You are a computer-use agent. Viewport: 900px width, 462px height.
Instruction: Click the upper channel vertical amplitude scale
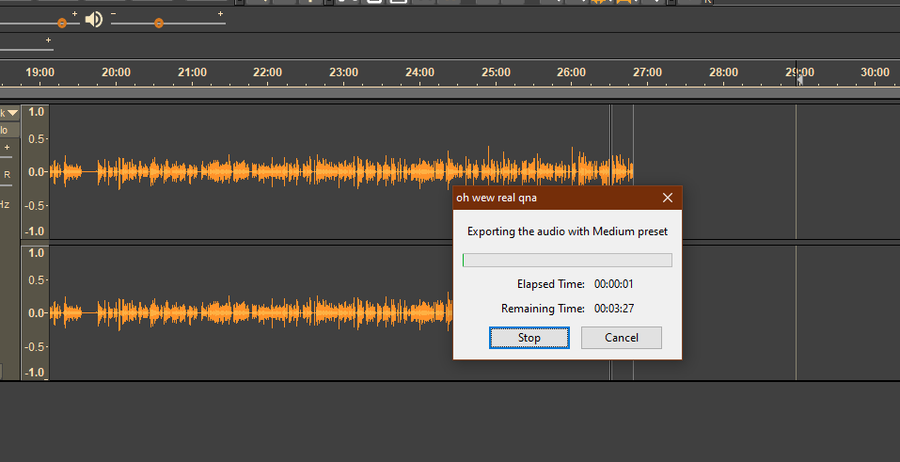tap(36, 171)
